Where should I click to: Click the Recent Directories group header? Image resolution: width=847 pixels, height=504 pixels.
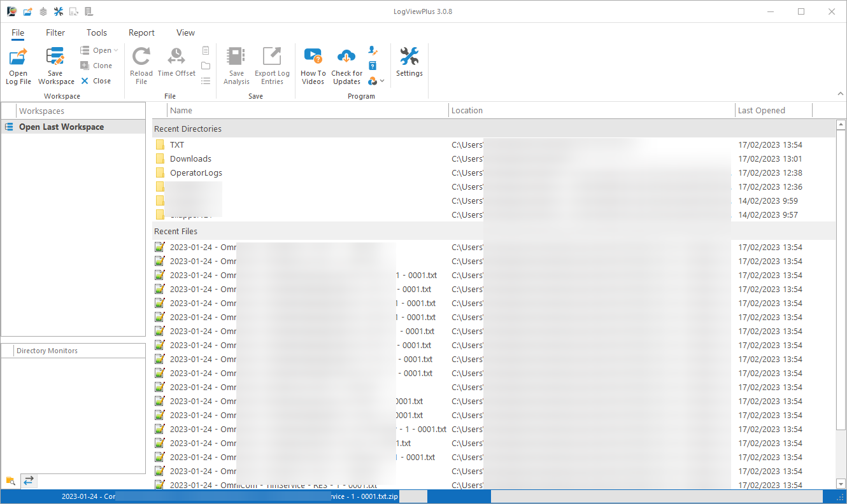(x=494, y=129)
